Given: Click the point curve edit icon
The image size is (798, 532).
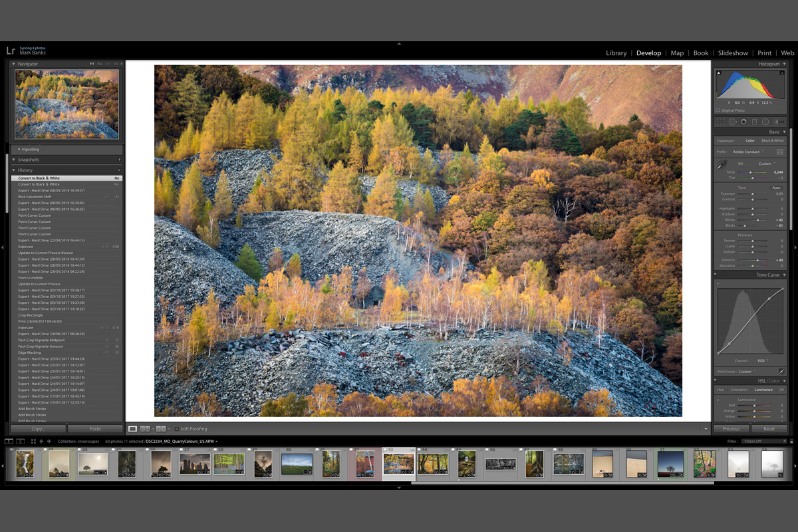Looking at the screenshot, I should [781, 371].
